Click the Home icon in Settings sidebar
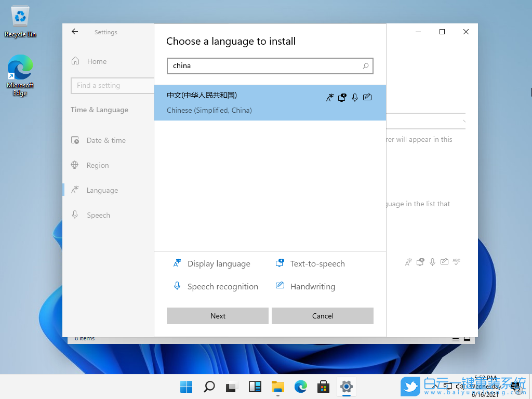Image resolution: width=532 pixels, height=399 pixels. click(76, 61)
